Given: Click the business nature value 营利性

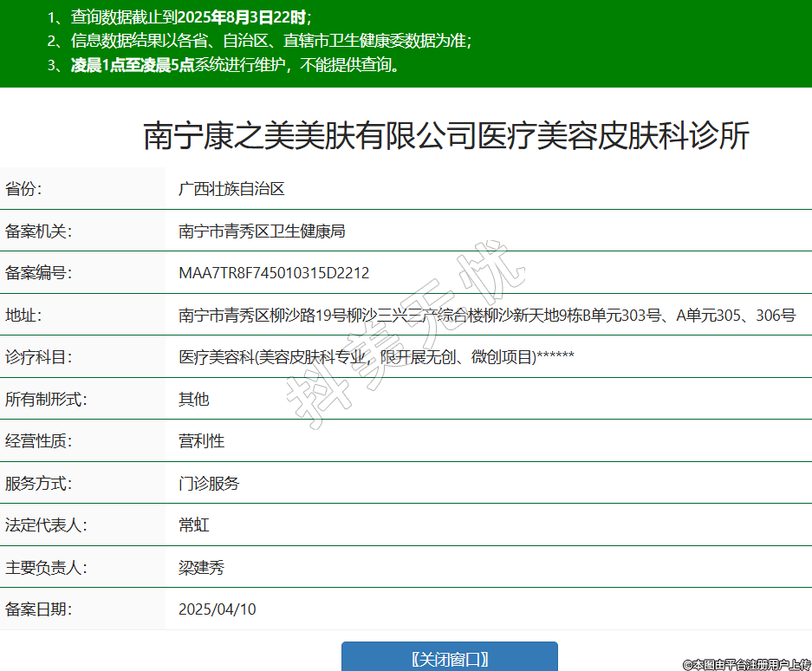Looking at the screenshot, I should coord(201,440).
